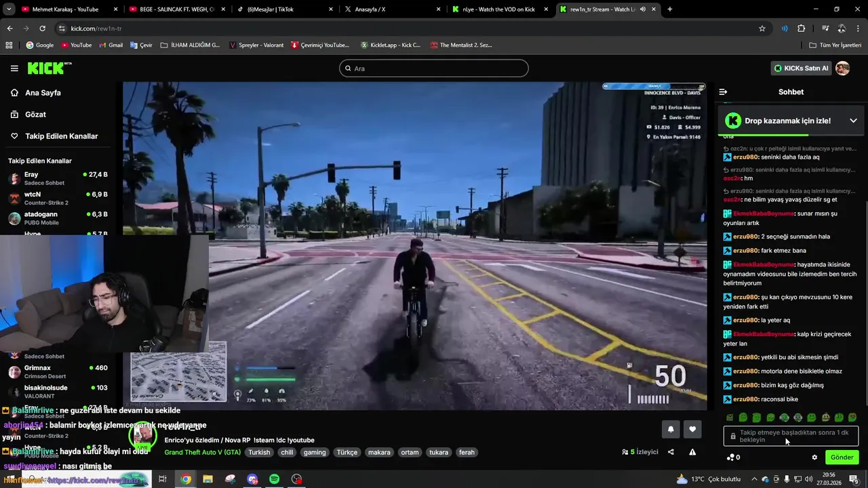Reload the page in browser

[42, 28]
